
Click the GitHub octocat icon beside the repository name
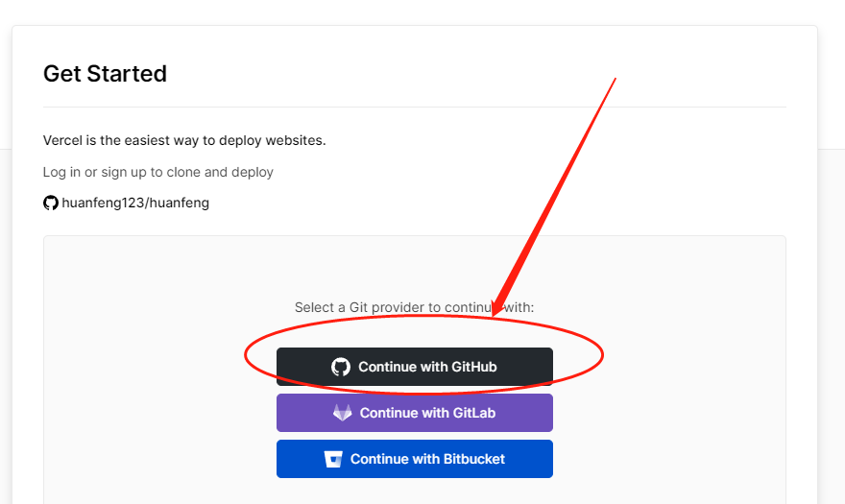click(51, 203)
